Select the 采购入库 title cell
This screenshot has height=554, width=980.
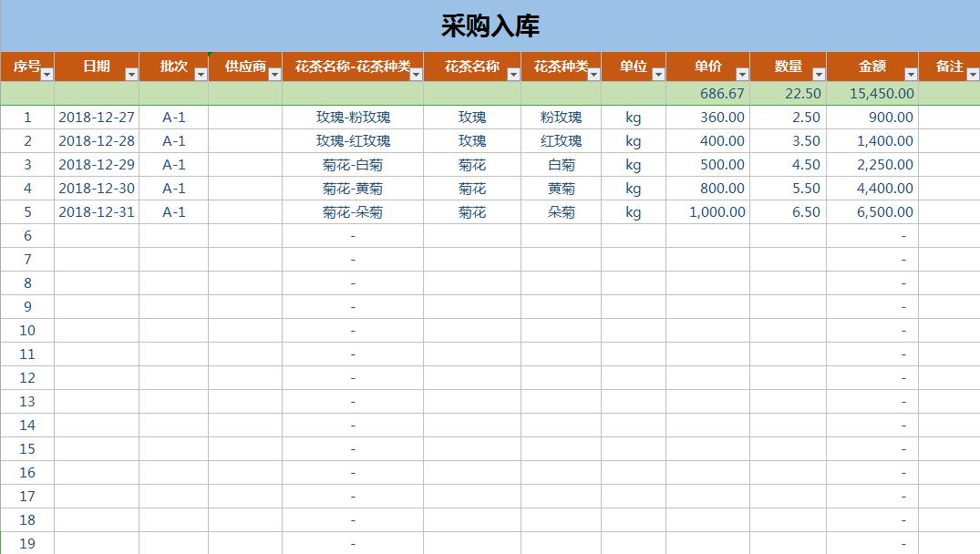tap(490, 23)
